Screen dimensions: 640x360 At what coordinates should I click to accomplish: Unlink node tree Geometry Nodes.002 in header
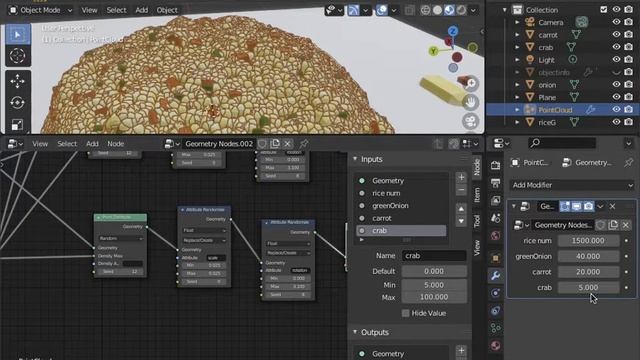click(x=287, y=144)
